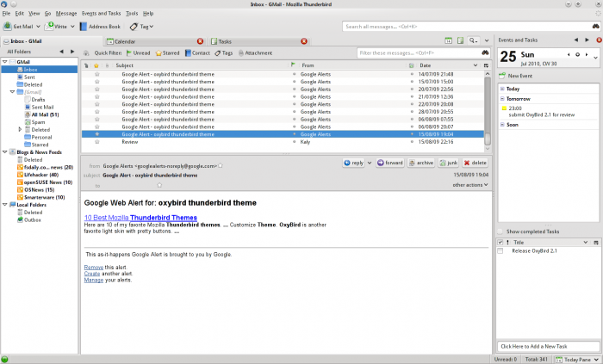Sort messages by Date column
The image size is (603, 364).
448,65
